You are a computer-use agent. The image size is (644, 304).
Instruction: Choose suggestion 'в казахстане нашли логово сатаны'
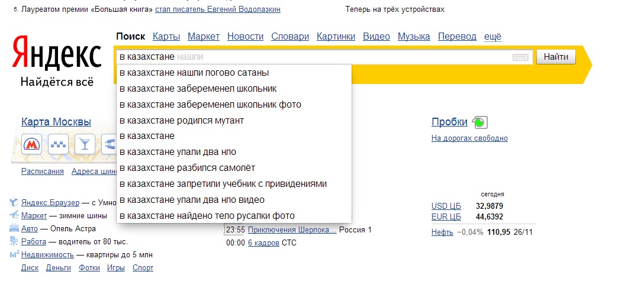[234, 73]
